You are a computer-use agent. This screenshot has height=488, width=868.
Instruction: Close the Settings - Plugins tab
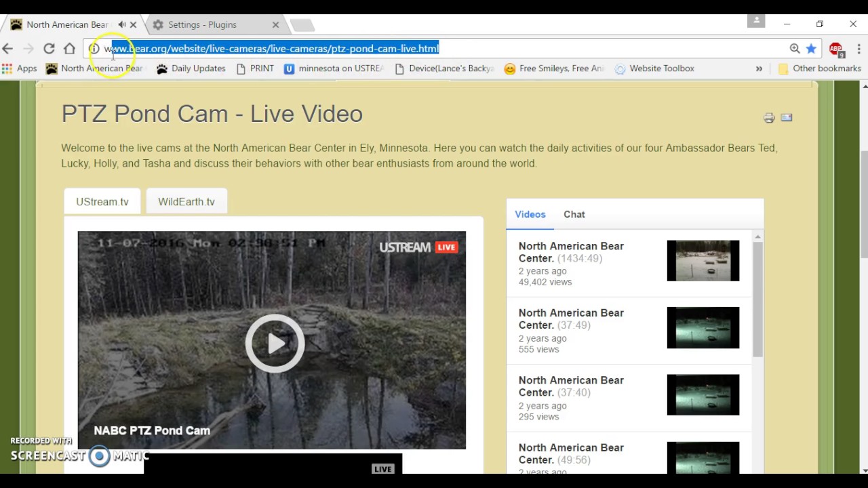coord(275,24)
